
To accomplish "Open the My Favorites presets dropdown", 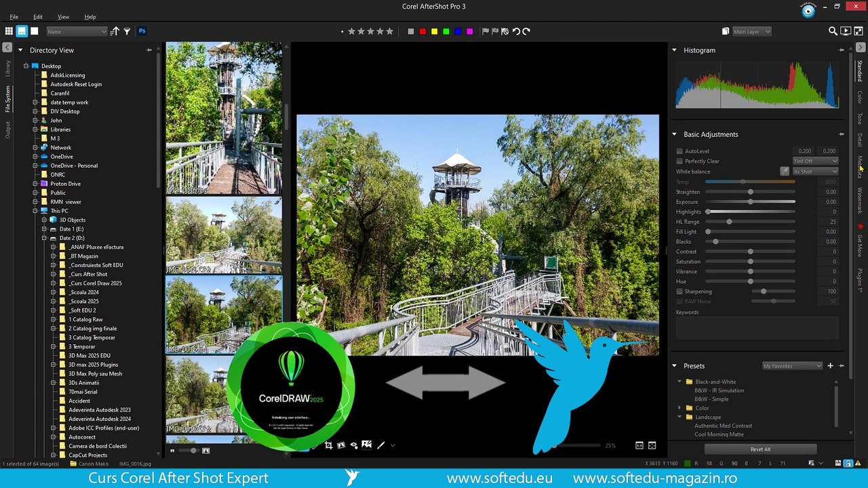I will click(792, 366).
